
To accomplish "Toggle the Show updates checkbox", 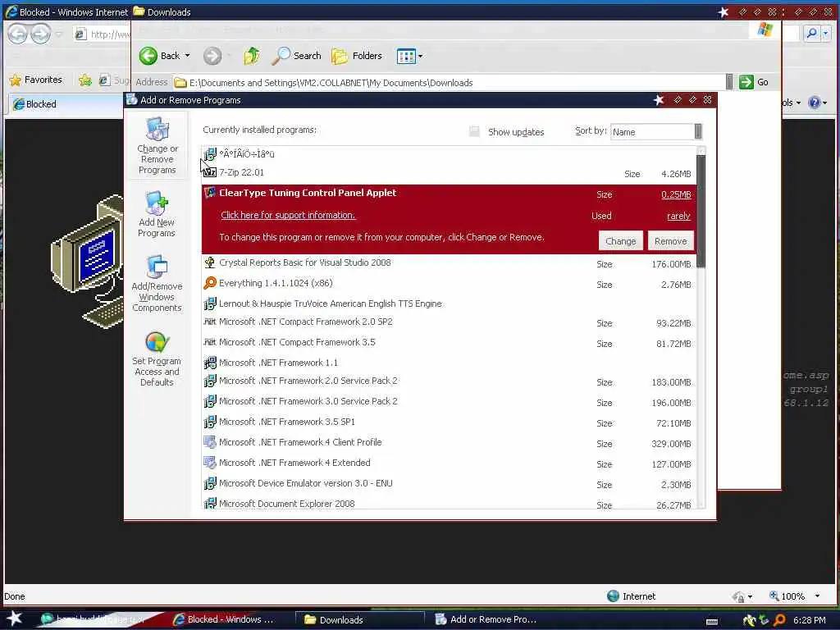I will tap(474, 132).
